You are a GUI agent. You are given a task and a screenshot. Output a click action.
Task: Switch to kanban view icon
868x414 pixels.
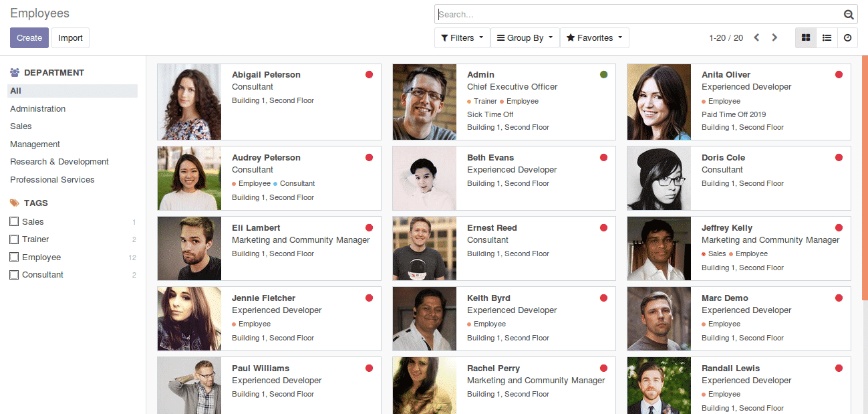806,38
